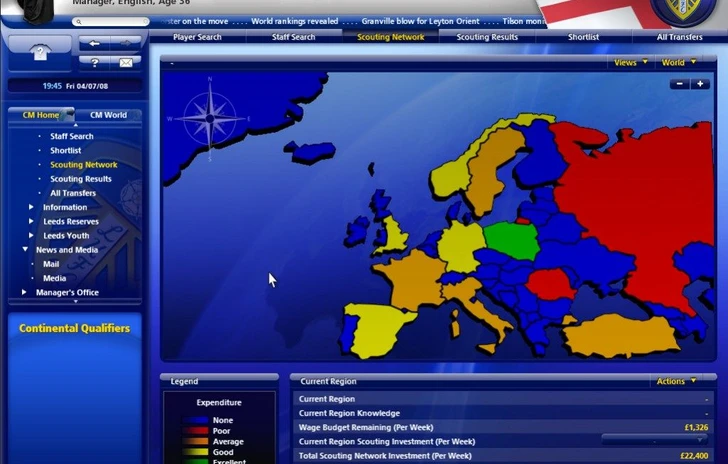The width and height of the screenshot is (728, 464).
Task: Open Staff Search in sidebar
Action: [72, 136]
